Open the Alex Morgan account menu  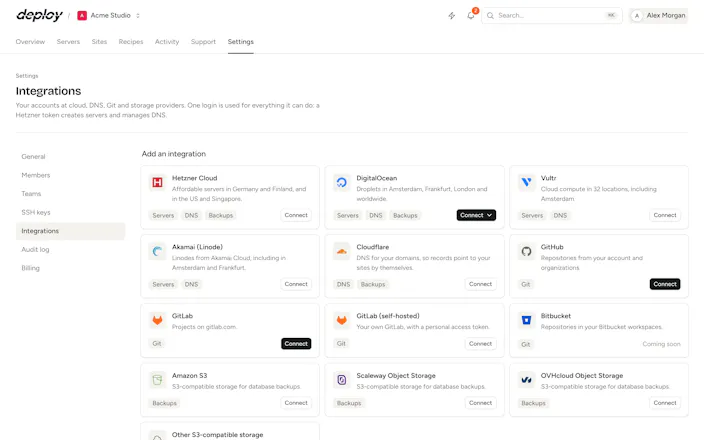pyautogui.click(x=658, y=16)
